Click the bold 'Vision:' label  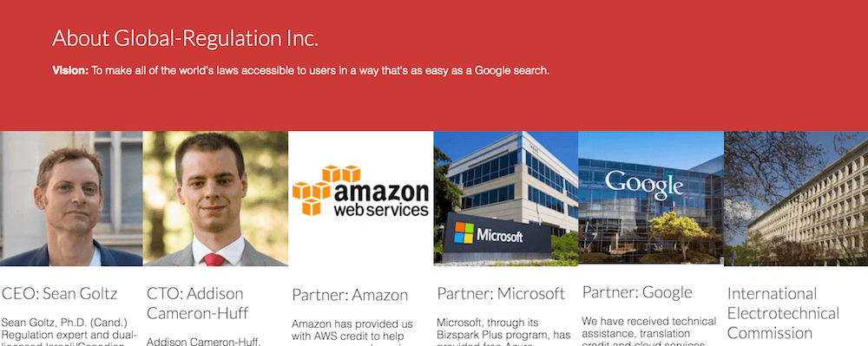pos(70,71)
